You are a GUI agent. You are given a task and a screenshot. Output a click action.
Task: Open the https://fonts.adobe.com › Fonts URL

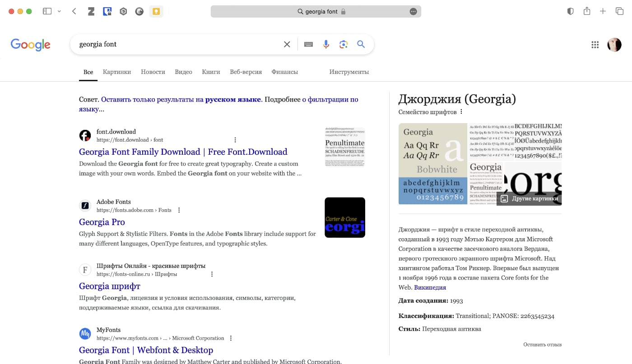click(x=134, y=210)
